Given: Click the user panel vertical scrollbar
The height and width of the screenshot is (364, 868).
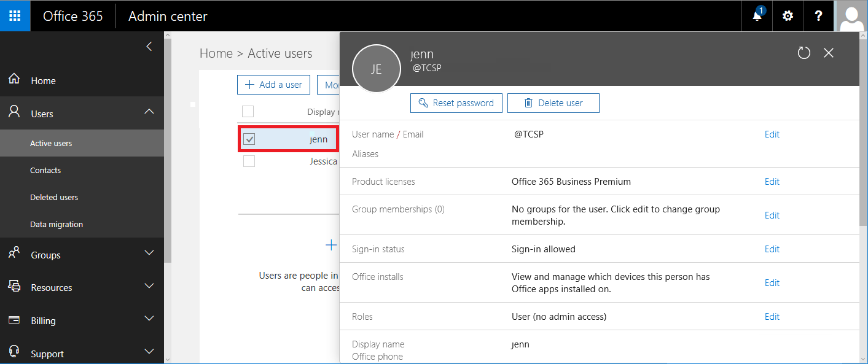Looking at the screenshot, I should 863,153.
